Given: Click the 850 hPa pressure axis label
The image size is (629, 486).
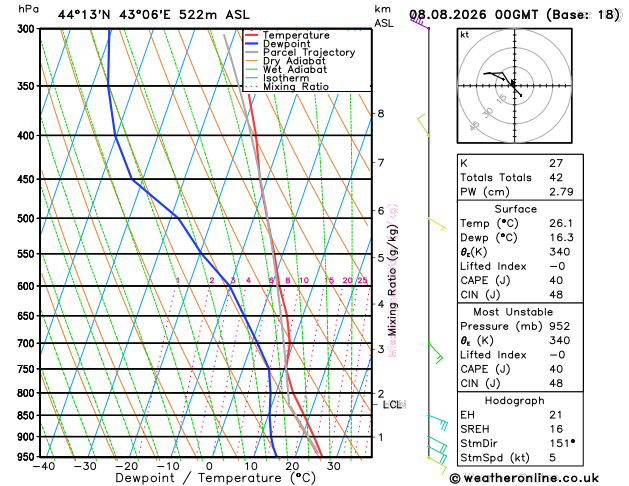Looking at the screenshot, I should (x=28, y=415).
